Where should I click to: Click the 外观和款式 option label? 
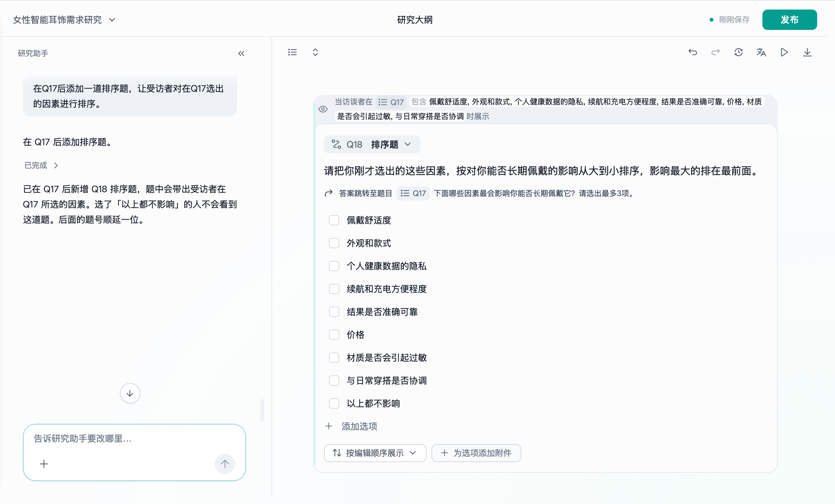(x=369, y=243)
